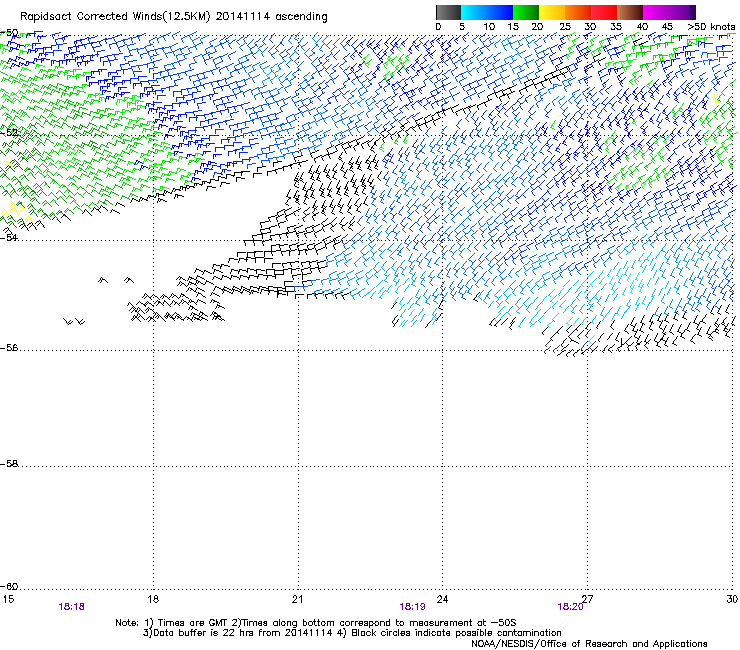
Task: Select the orange 25-30 knots legend segment
Action: [578, 12]
